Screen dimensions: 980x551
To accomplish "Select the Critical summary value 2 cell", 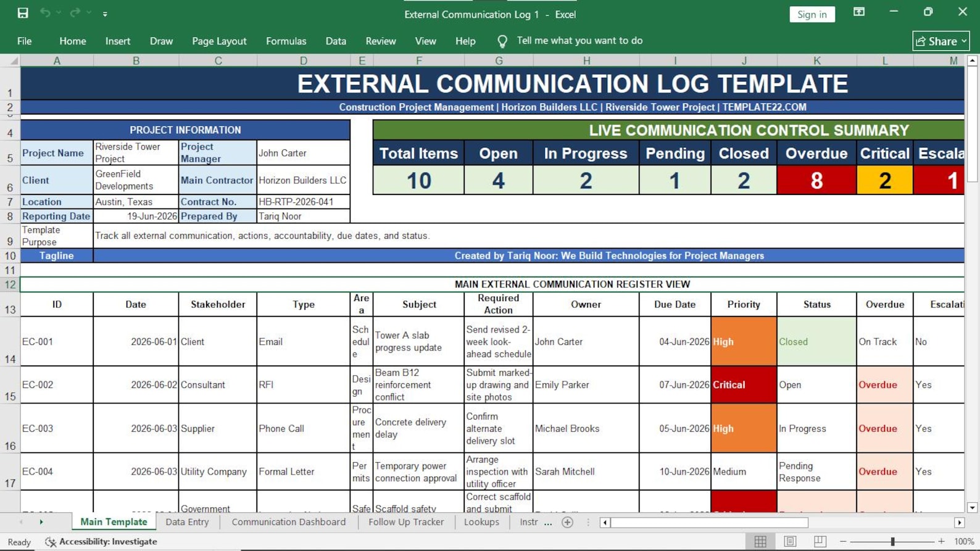I will [x=884, y=180].
